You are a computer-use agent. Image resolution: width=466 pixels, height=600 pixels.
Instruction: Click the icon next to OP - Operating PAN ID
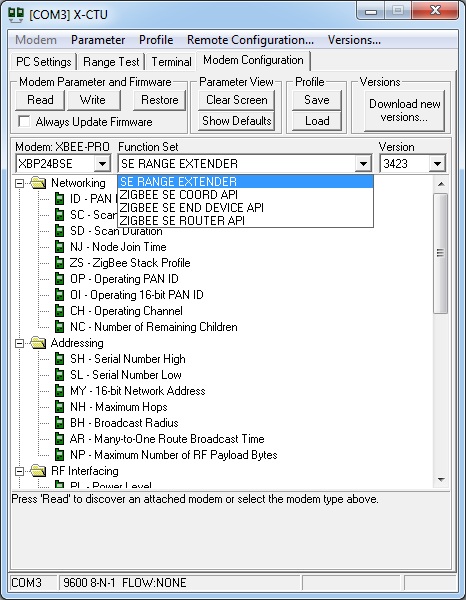pyautogui.click(x=60, y=279)
